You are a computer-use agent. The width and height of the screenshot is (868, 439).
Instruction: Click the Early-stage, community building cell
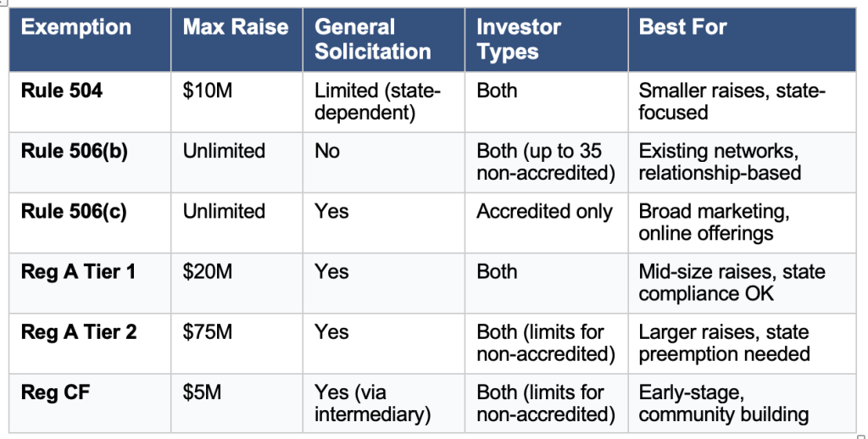[723, 403]
